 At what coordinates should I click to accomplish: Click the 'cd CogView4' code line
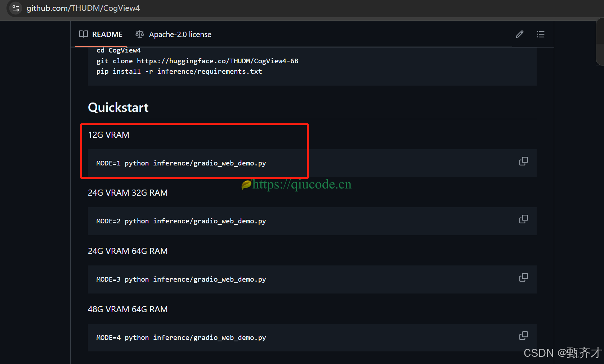(x=119, y=50)
